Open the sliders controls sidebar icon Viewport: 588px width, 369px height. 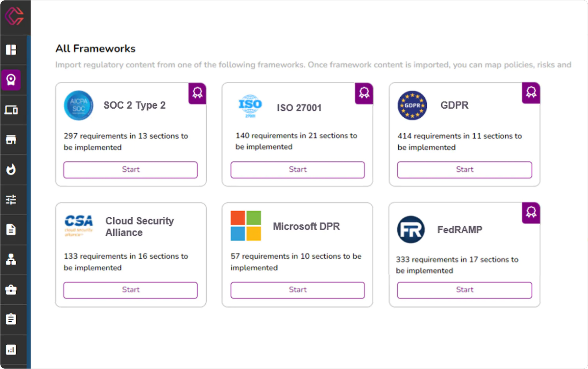point(11,200)
